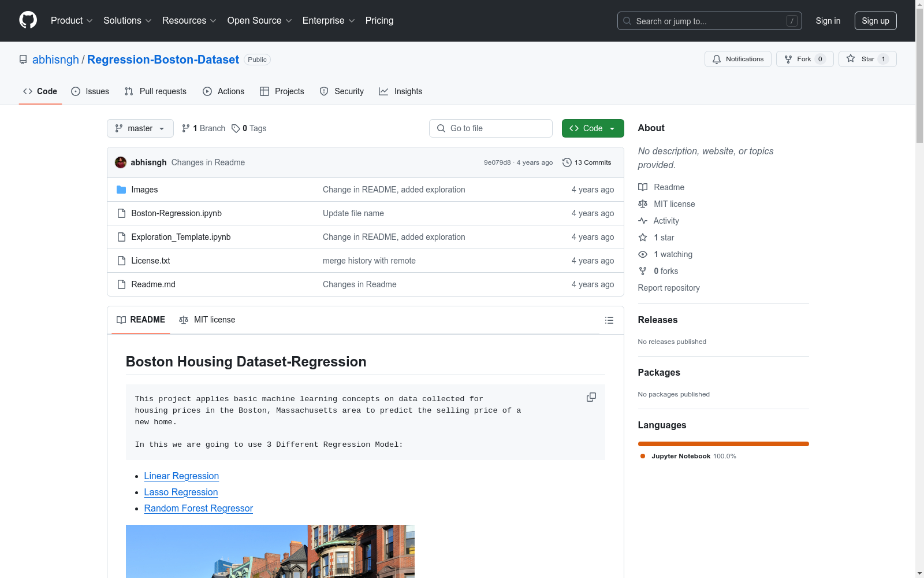Select the Code tab

[40, 91]
